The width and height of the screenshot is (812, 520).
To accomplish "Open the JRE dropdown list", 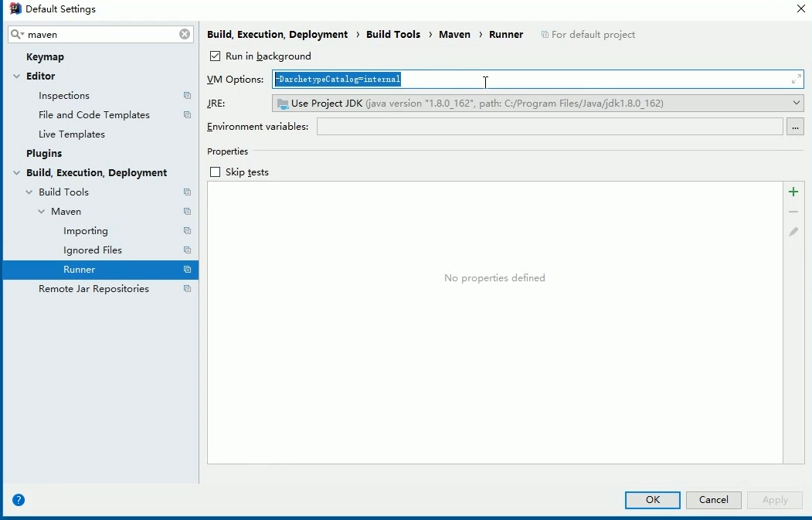I will [797, 103].
